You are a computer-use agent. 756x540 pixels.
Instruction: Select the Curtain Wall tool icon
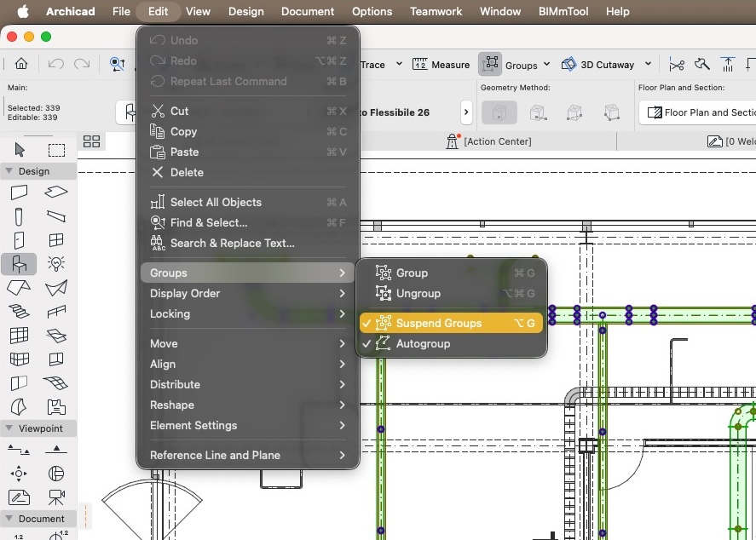(x=20, y=336)
